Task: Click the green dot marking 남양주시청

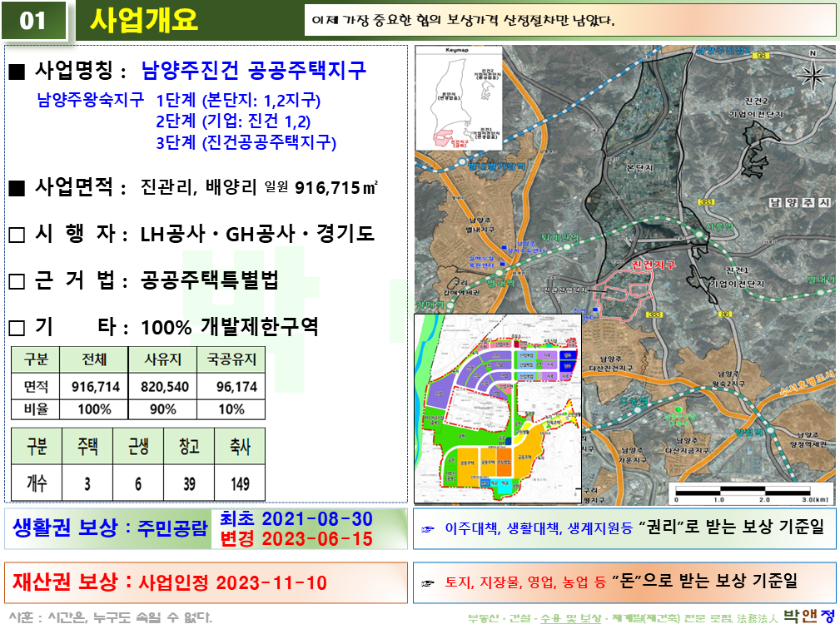Action: tap(678, 409)
